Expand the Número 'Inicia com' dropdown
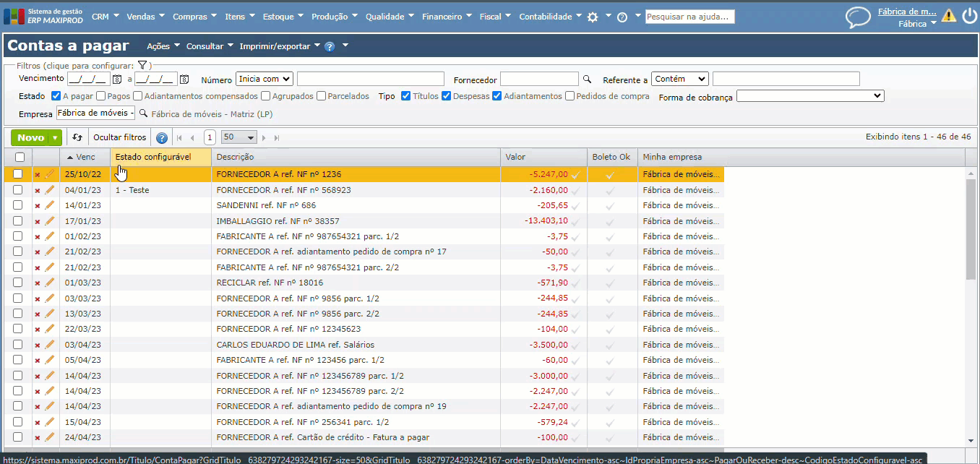 tap(264, 79)
